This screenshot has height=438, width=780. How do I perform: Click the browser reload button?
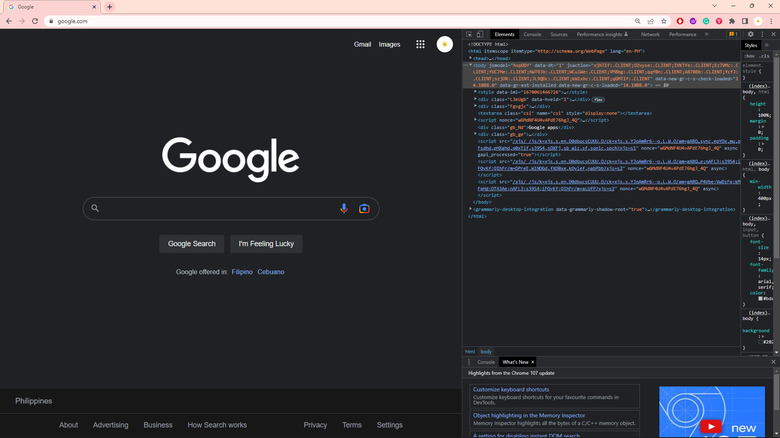35,21
